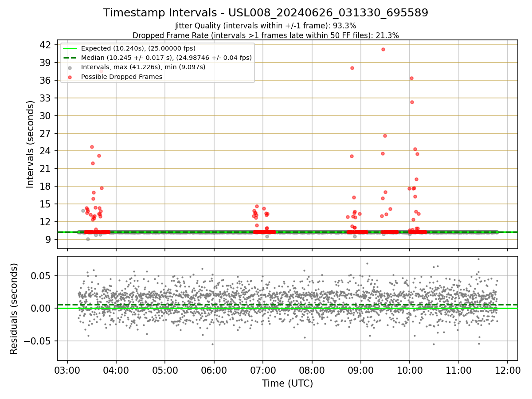
Task: Click the red dropped-frame point near 36 seconds after 10:00
Action: (x=411, y=78)
